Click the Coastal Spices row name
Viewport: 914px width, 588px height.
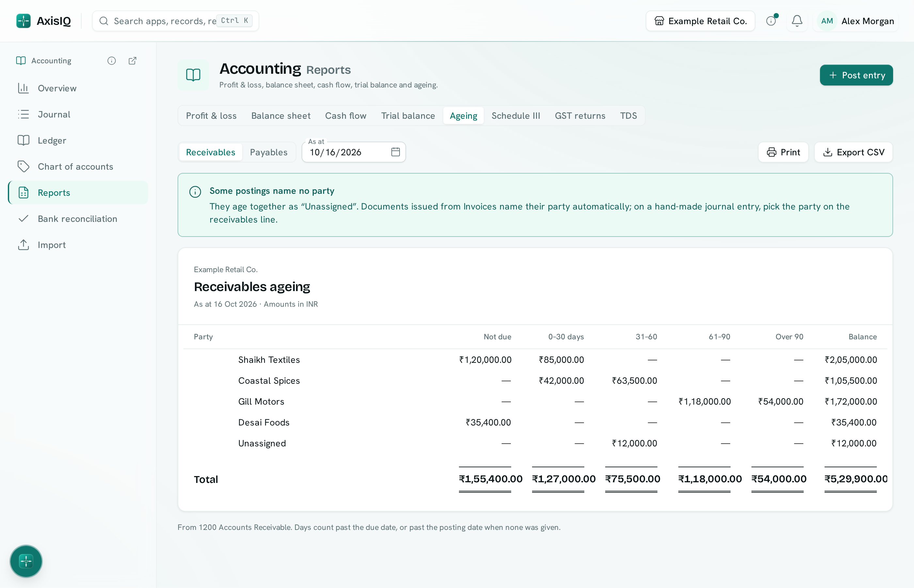pos(269,381)
